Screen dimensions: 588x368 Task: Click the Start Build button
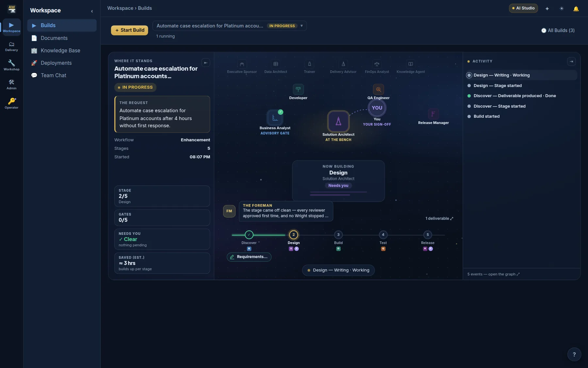(130, 30)
